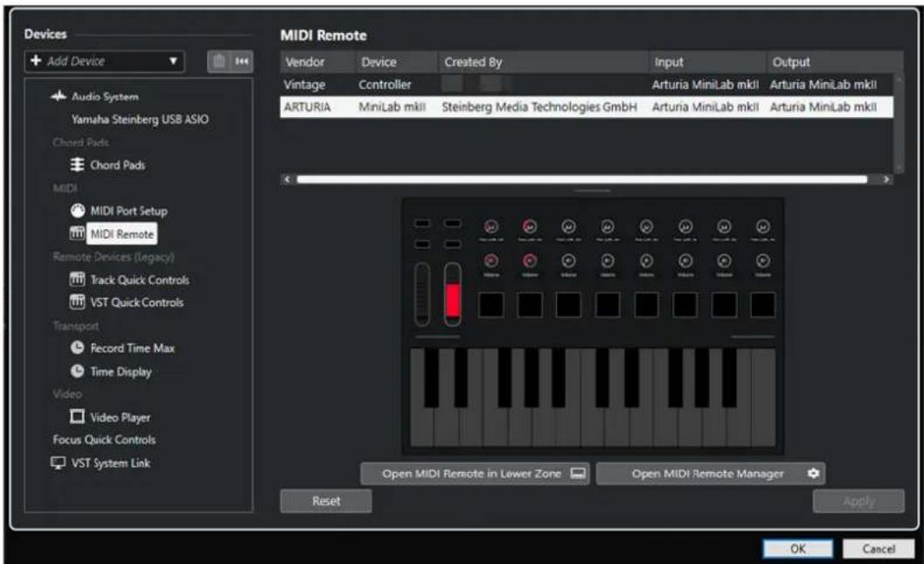Confirm with the OK button
This screenshot has width=924, height=564.
tap(798, 548)
